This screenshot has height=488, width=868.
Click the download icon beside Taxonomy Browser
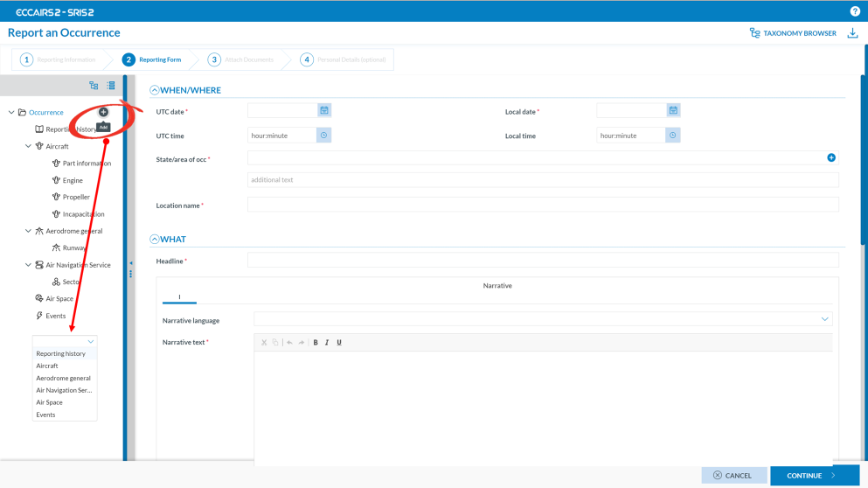(x=852, y=33)
